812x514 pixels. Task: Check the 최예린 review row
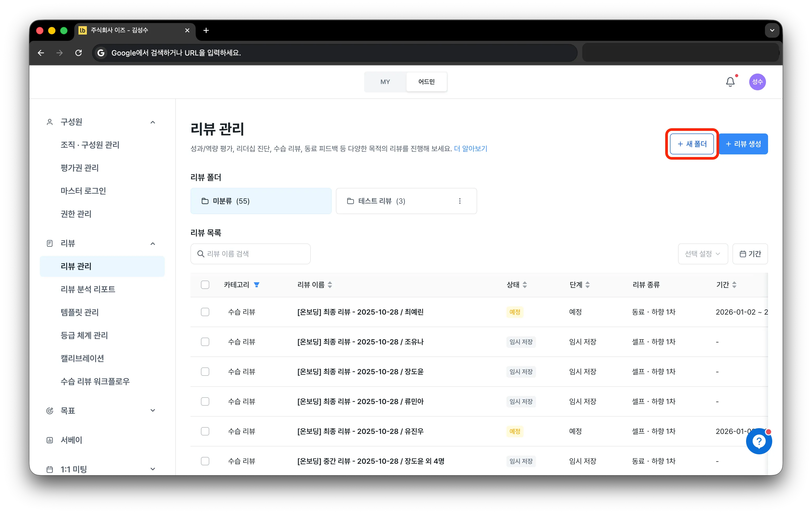205,312
